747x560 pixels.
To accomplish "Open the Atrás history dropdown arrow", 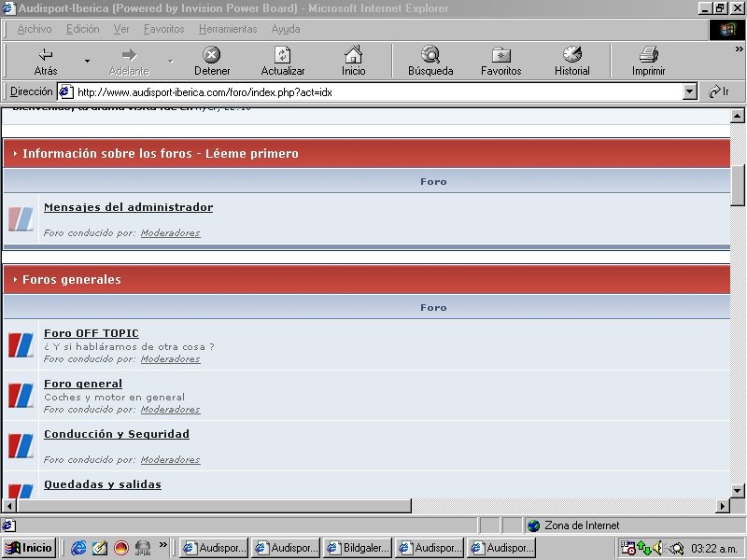I will pyautogui.click(x=87, y=61).
